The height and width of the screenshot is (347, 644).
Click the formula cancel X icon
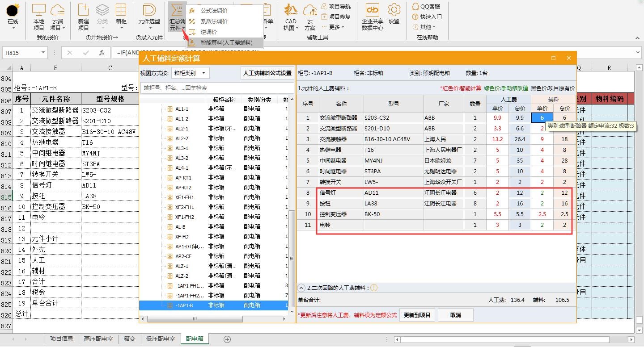click(x=69, y=53)
